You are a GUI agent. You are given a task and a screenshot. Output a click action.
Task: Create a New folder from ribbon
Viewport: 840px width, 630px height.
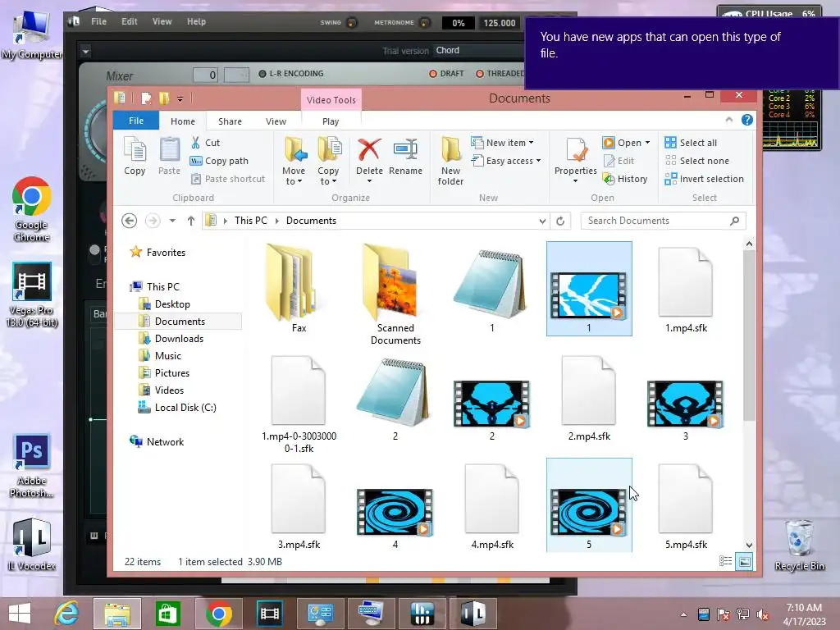coord(450,161)
